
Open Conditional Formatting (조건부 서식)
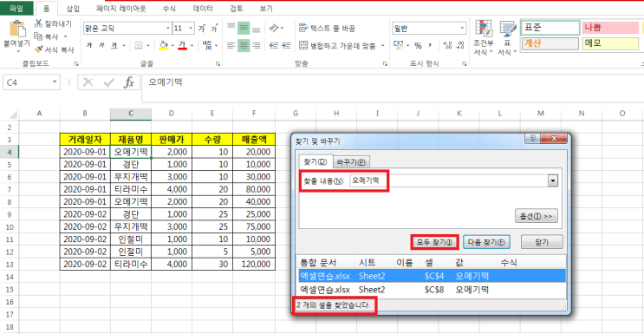tap(484, 38)
